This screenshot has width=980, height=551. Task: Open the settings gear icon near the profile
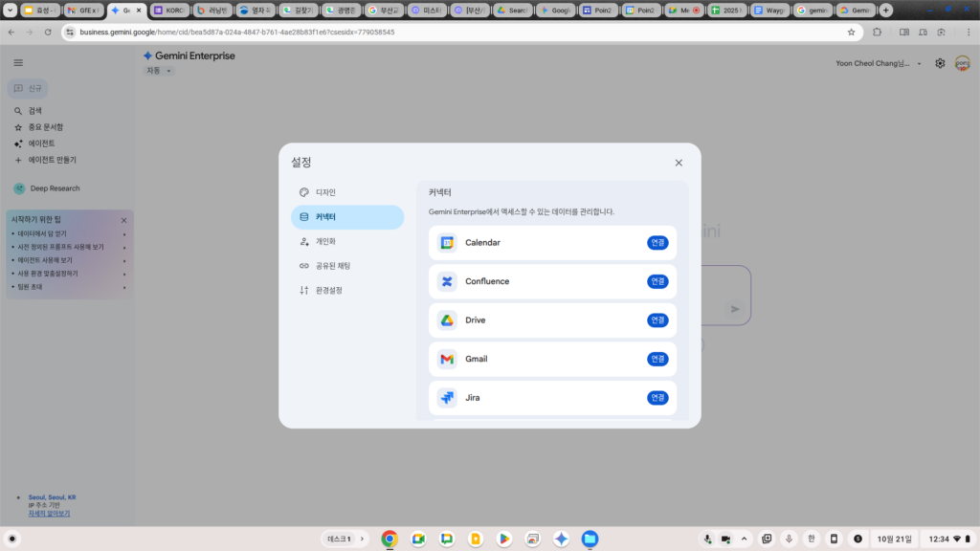click(x=940, y=63)
